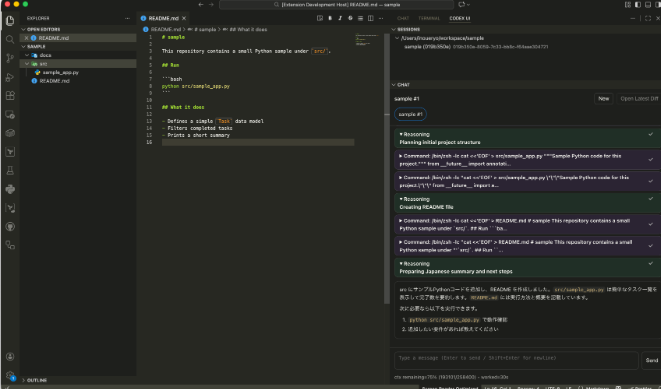Switch to the CHAT panel tab
Image resolution: width=661 pixels, height=389 pixels.
[x=403, y=18]
